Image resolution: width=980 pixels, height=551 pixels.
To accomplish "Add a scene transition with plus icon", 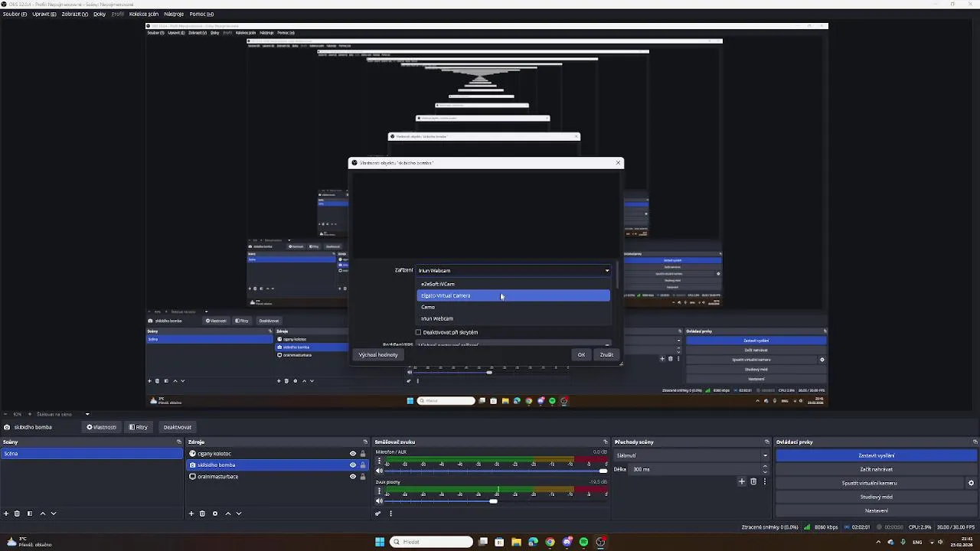I will click(741, 481).
